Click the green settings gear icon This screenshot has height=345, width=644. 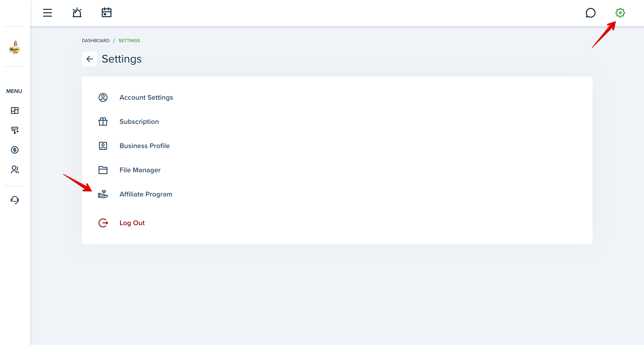pyautogui.click(x=620, y=13)
